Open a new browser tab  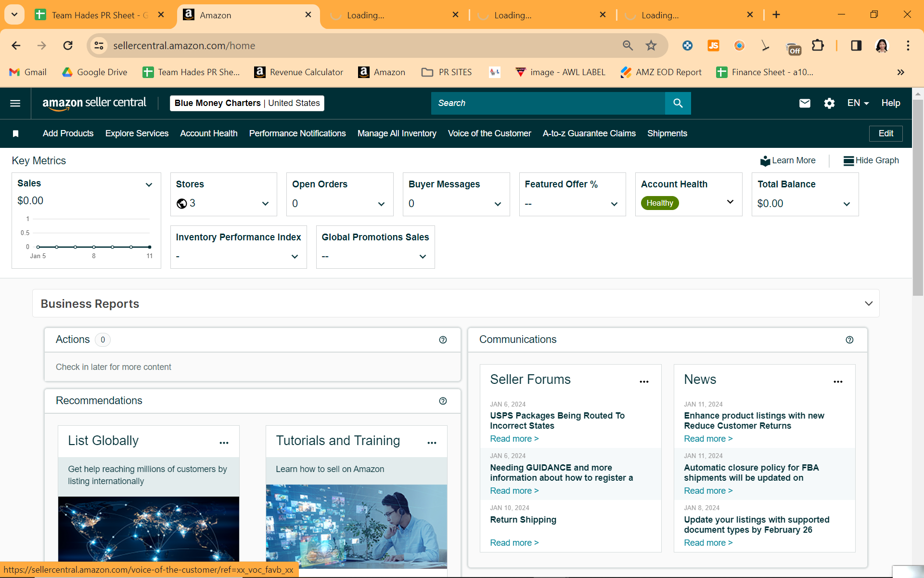coord(776,15)
